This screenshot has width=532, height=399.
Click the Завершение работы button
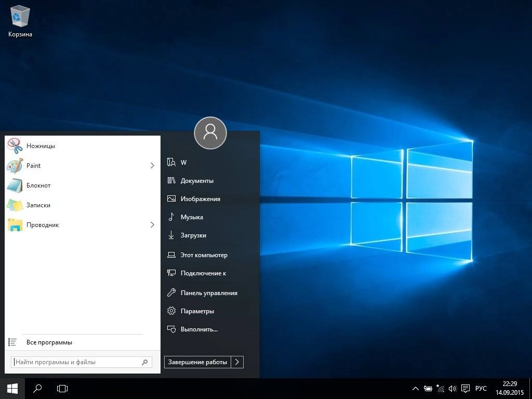coord(197,362)
